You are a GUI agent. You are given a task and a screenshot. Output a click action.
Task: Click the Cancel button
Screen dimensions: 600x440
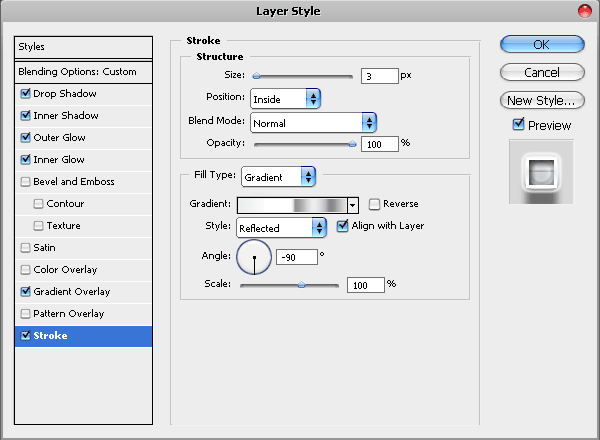tap(542, 72)
